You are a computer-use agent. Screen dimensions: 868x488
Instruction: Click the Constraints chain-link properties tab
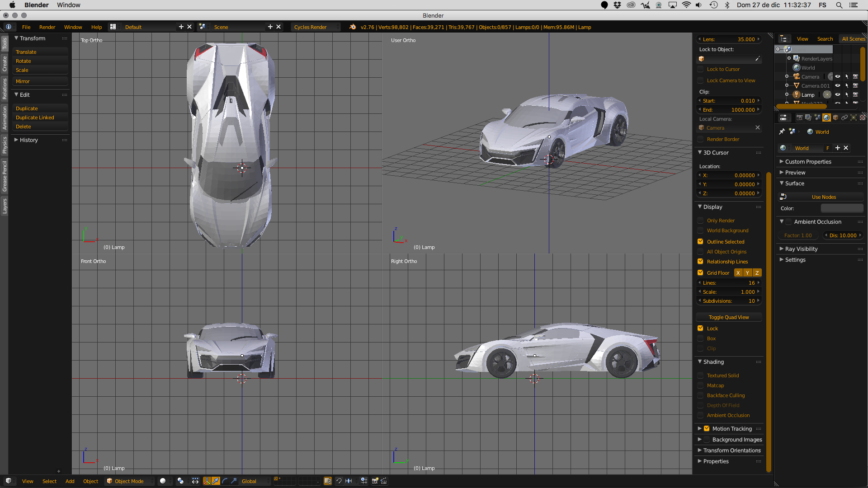click(844, 117)
